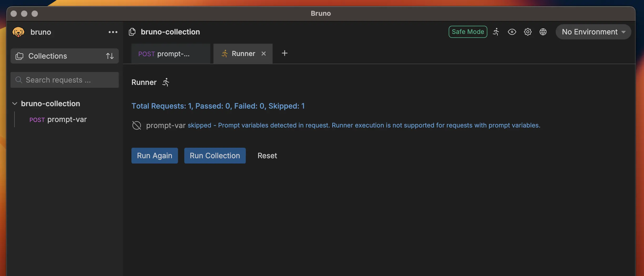This screenshot has height=276, width=644.
Task: Switch to the POST prompt-var tab
Action: [x=171, y=54]
